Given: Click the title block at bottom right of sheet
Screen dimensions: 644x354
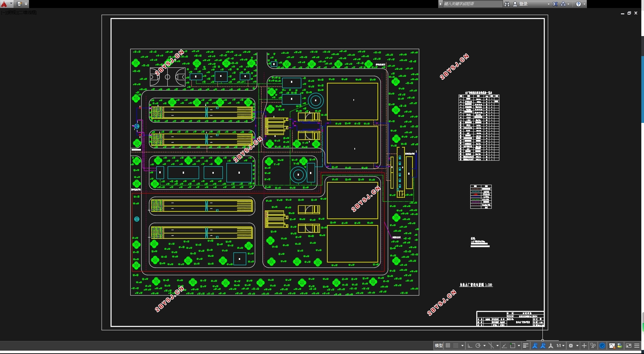Looking at the screenshot, I should 510,319.
